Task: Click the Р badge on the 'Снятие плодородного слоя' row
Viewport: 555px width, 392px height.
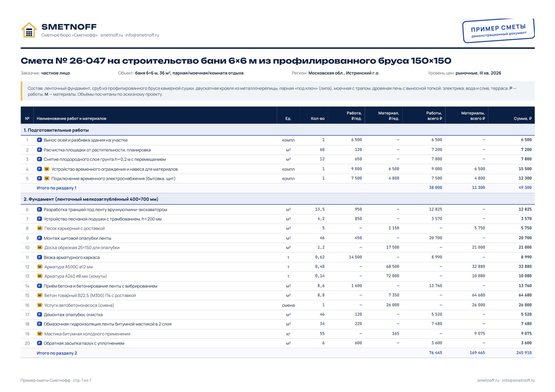Action: 39,159
